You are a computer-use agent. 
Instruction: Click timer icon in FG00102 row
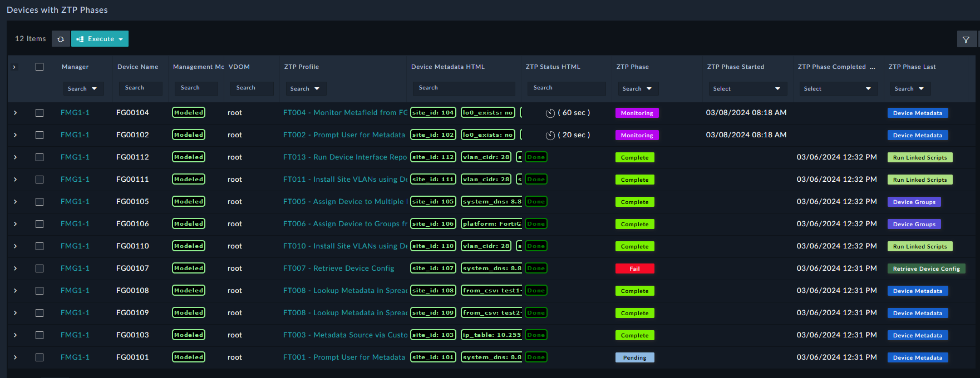550,135
